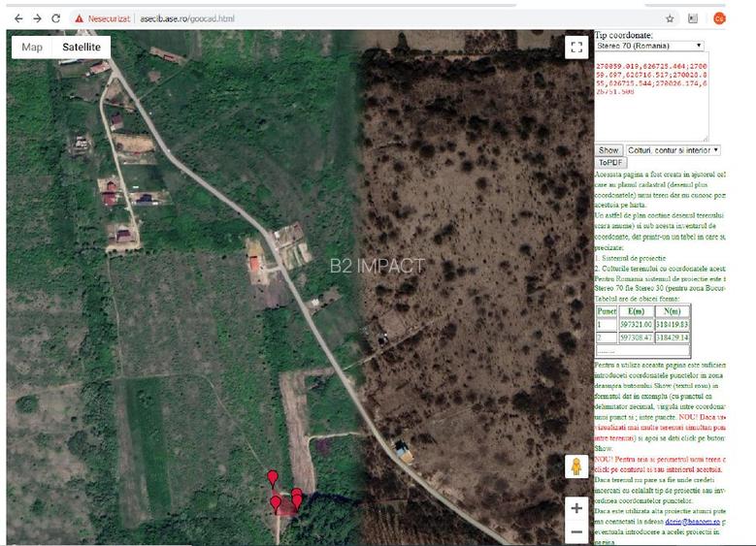Open the Stereo 70 (Romania) dropdown

(649, 46)
